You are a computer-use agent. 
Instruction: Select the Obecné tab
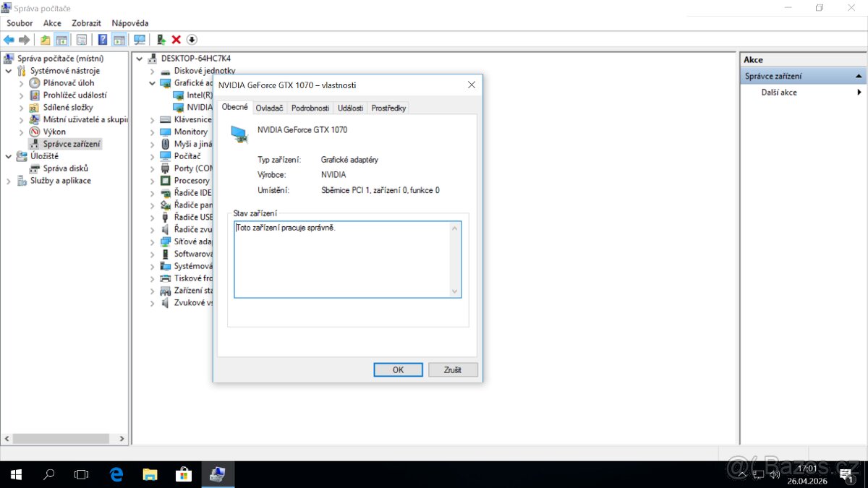tap(234, 107)
